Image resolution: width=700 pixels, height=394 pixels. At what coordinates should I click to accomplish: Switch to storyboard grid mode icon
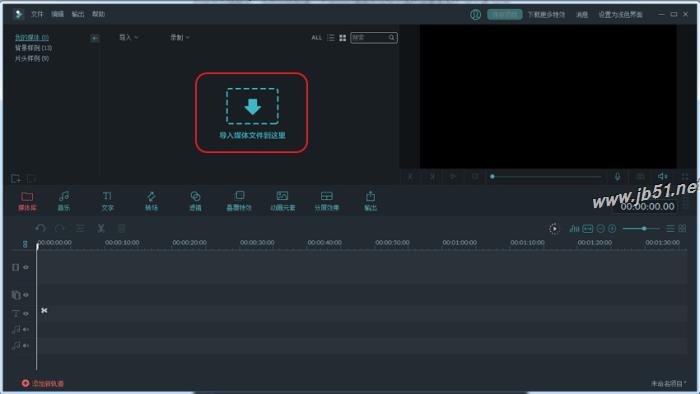(682, 228)
